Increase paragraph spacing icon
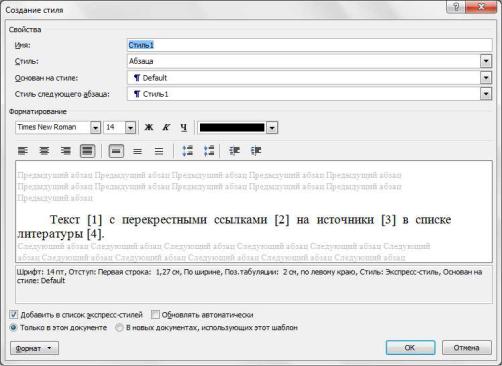Viewport: 502px width, 366px height. coord(188,151)
